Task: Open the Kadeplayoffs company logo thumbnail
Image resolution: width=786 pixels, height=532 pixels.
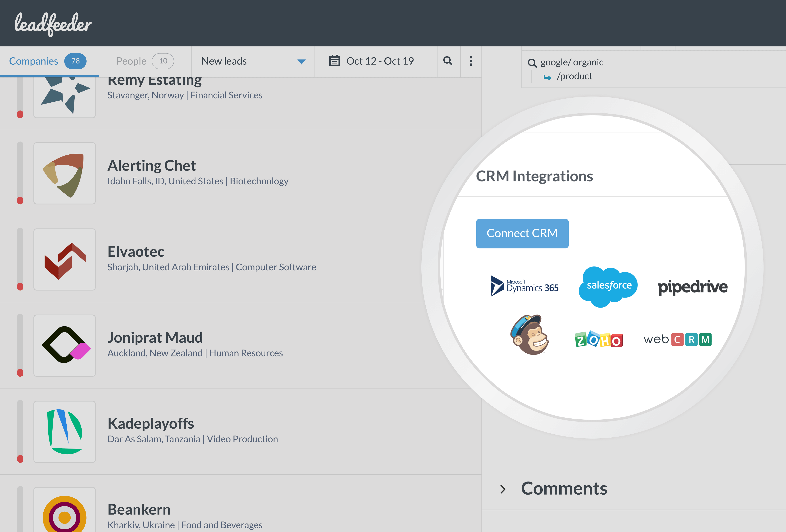Action: 65,431
